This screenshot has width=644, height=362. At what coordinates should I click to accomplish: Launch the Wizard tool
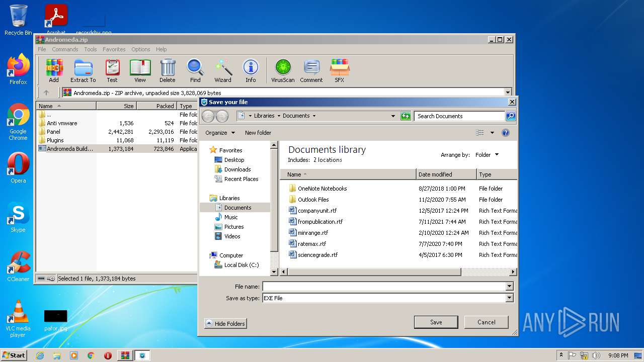[x=223, y=70]
